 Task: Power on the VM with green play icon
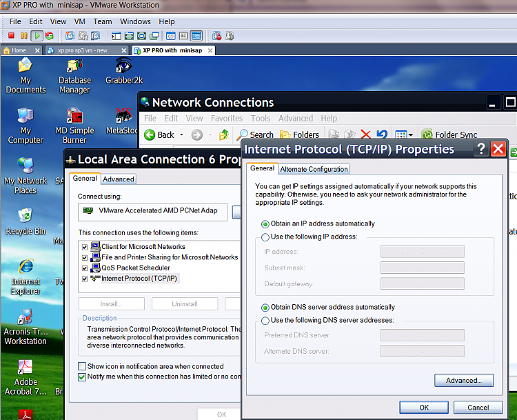pyautogui.click(x=37, y=36)
